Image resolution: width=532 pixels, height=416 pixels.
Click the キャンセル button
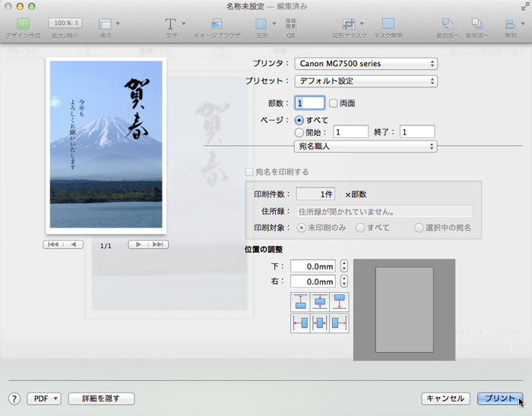445,399
